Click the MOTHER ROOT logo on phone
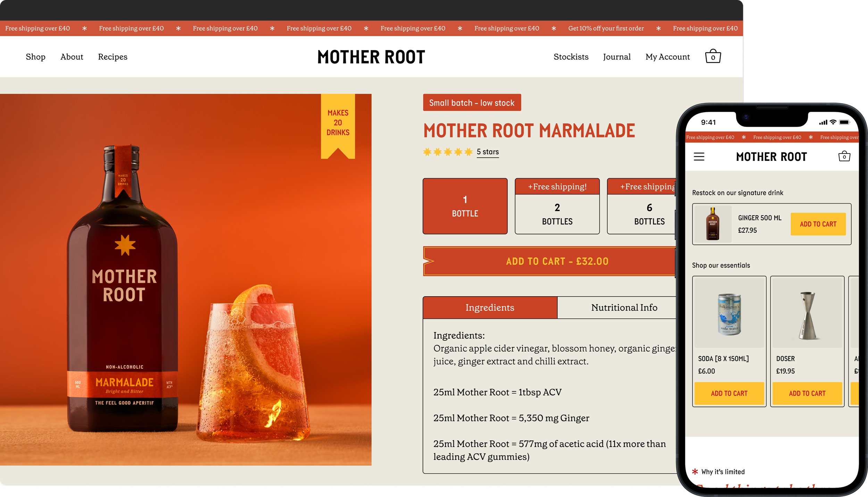Viewport: 868px width, 497px height. 771,157
